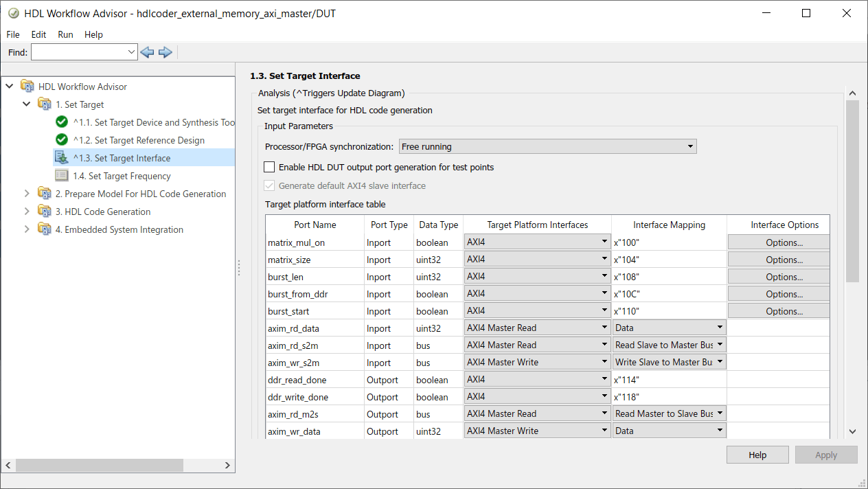Click the folder icon for HDL Code Generation
Image resolution: width=868 pixels, height=489 pixels.
point(44,212)
